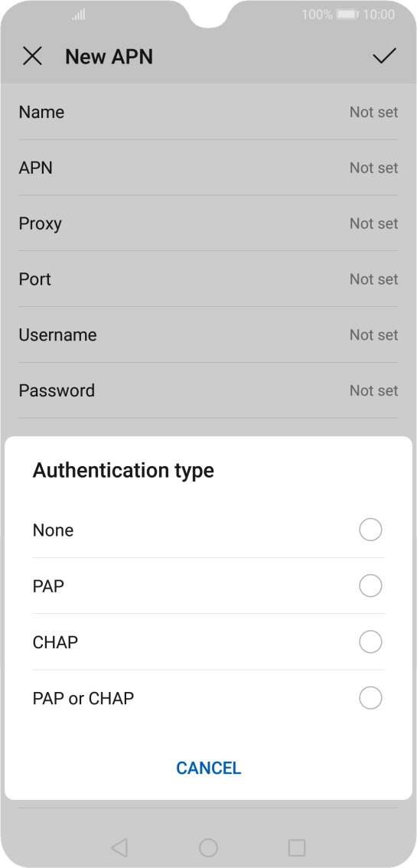417x868 pixels.
Task: Tap CANCEL to dismiss the dialog
Action: point(208,768)
